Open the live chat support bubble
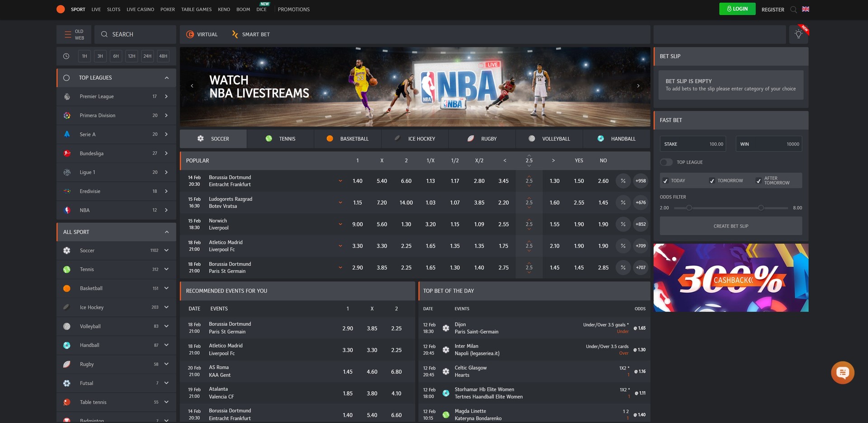 tap(843, 372)
